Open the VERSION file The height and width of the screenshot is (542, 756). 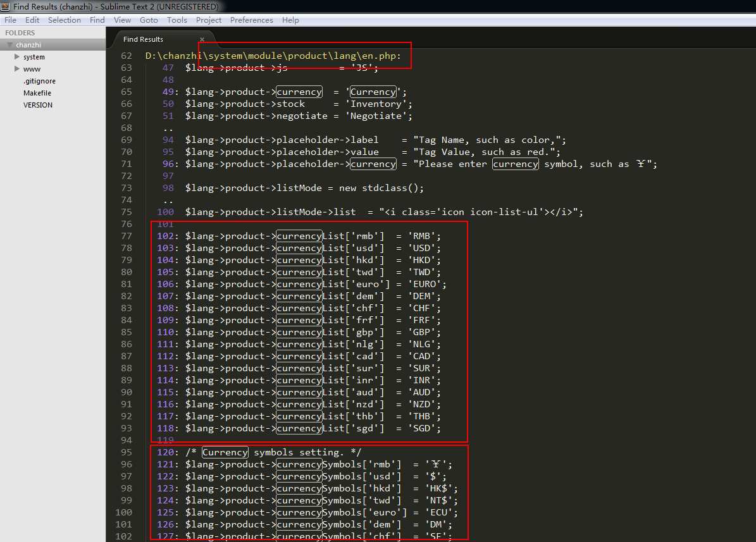(x=38, y=105)
